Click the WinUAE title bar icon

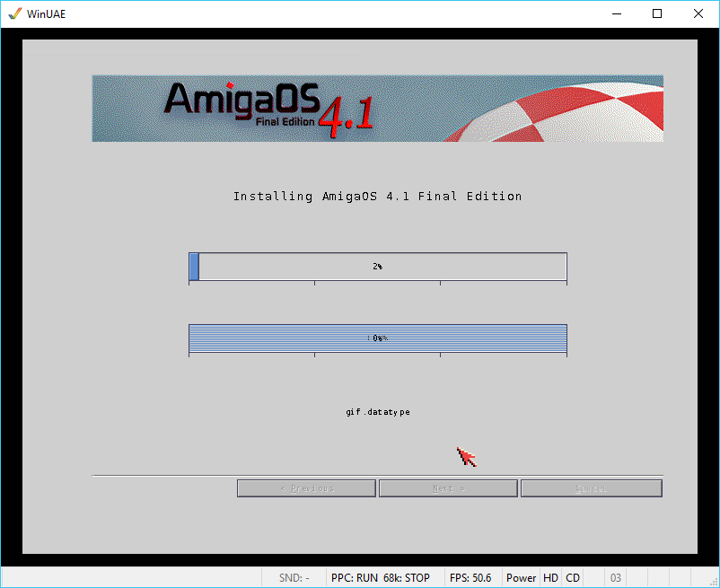(14, 13)
